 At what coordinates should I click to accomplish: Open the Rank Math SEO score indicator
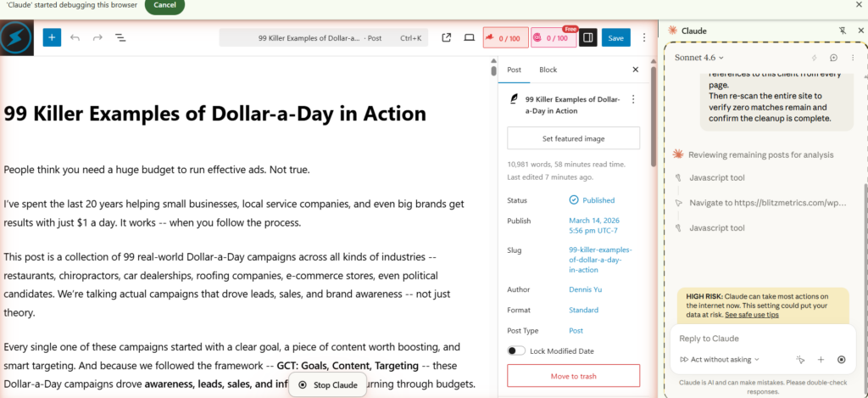tap(505, 38)
